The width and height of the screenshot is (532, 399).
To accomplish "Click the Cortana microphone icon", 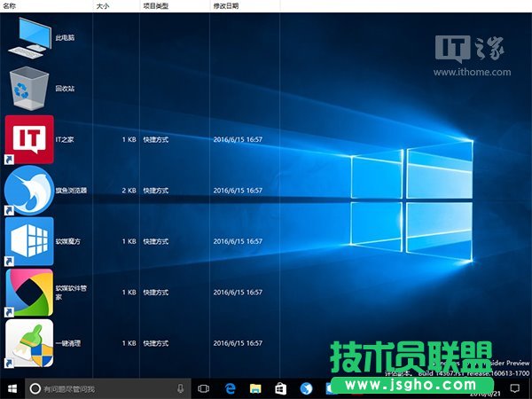I will tap(181, 389).
